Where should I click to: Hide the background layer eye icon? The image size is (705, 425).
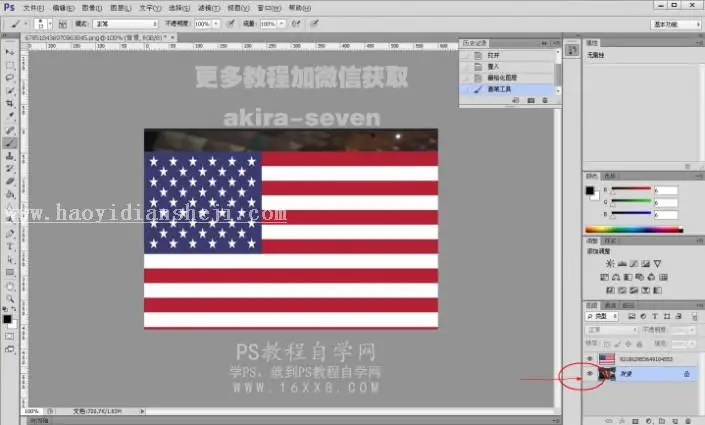pos(590,374)
